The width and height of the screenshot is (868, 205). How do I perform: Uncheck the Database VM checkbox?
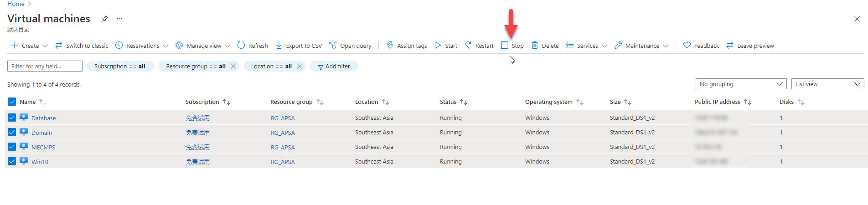12,118
